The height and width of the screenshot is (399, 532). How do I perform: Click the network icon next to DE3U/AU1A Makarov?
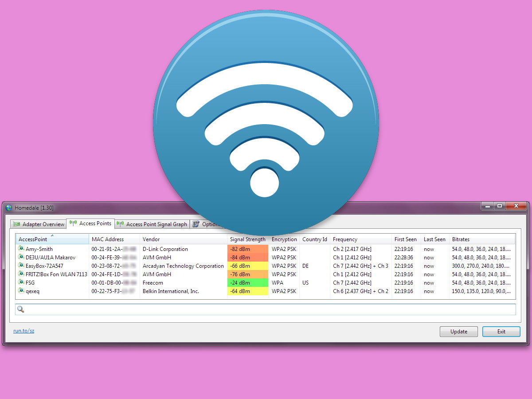[x=21, y=257]
